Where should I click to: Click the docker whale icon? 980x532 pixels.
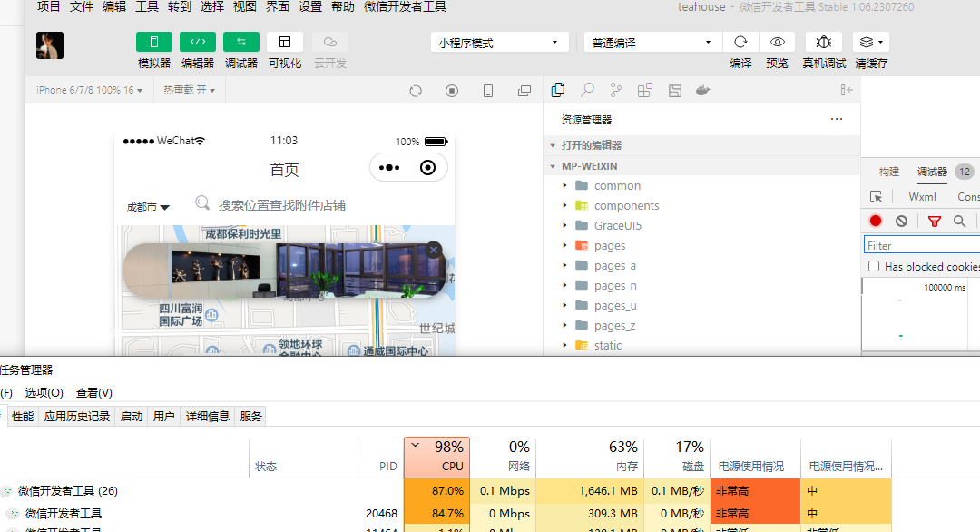pyautogui.click(x=703, y=91)
